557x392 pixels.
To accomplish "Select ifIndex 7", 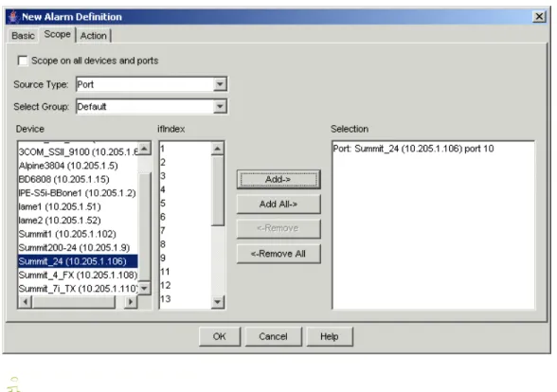I will pyautogui.click(x=185, y=231).
